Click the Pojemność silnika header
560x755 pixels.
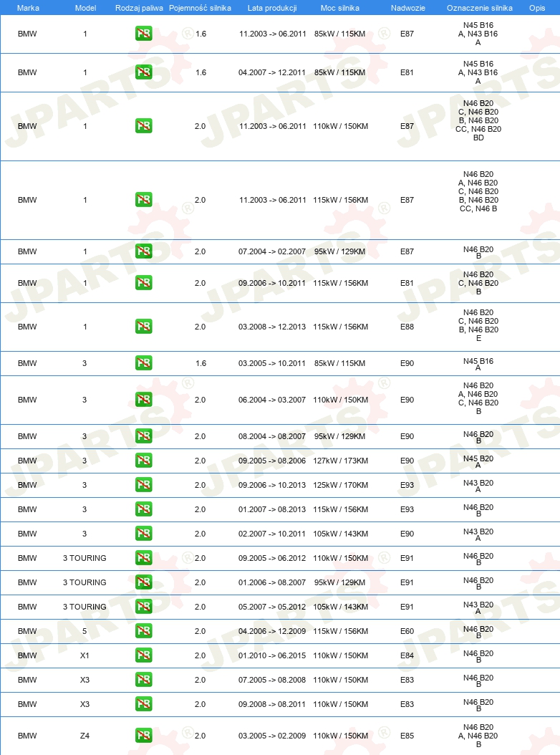coord(200,8)
